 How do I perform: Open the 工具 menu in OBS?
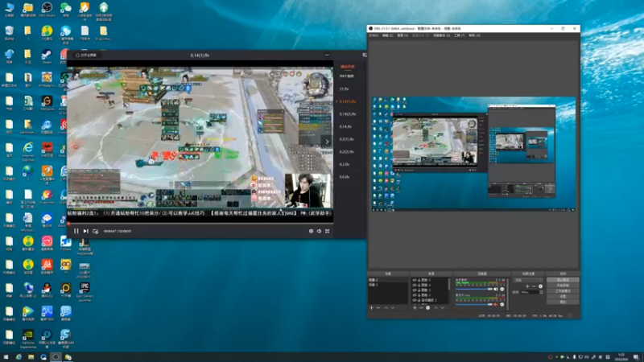[x=459, y=35]
